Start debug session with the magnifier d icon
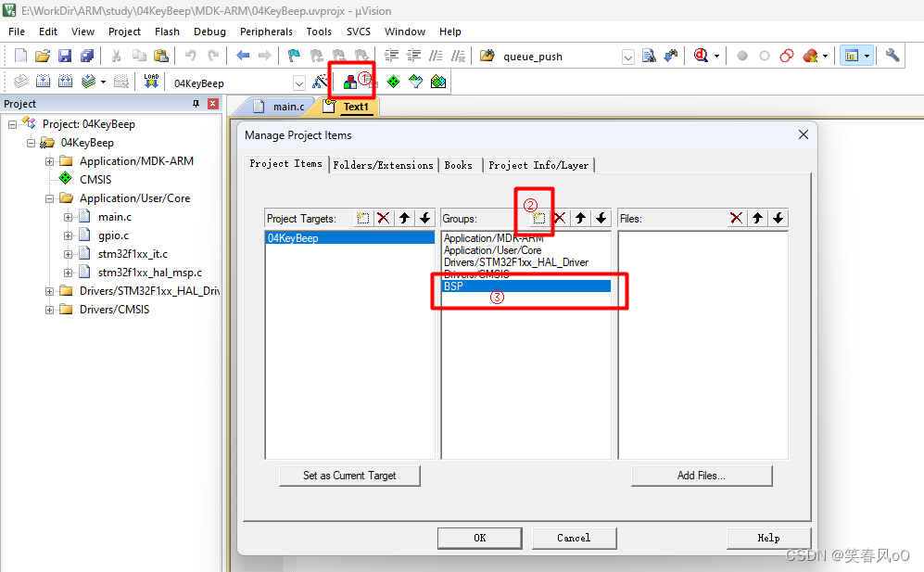The image size is (924, 572). (x=701, y=56)
